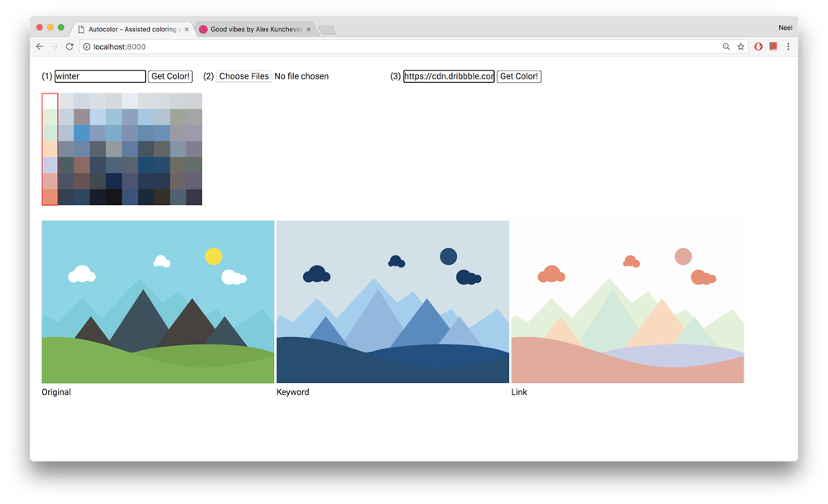828x504 pixels.
Task: Click the localhost:8000 address bar
Action: tap(397, 47)
